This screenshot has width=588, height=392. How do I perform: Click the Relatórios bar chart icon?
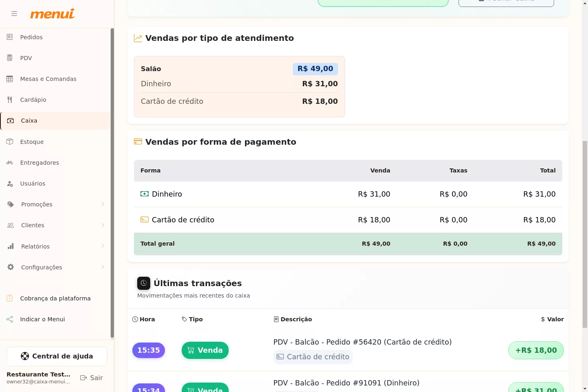(x=11, y=246)
